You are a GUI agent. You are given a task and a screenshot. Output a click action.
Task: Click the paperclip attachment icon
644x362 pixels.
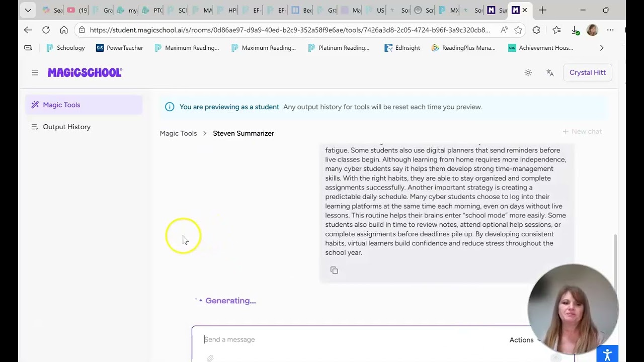tap(210, 358)
